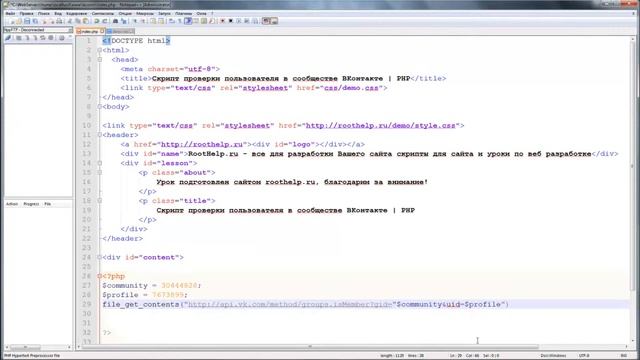Click the Copy toolbar icon
This screenshot has width=640, height=360.
(x=78, y=21)
